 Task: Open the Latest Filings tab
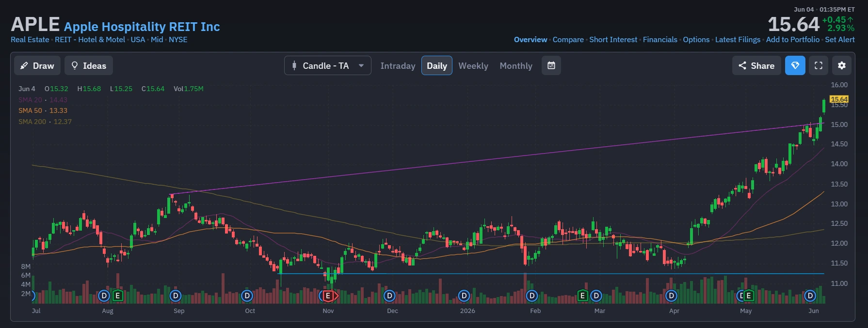738,40
